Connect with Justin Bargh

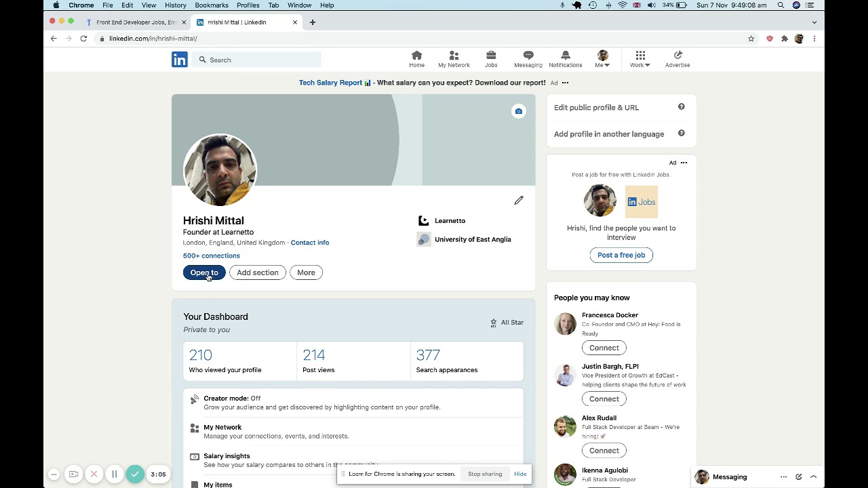click(604, 399)
